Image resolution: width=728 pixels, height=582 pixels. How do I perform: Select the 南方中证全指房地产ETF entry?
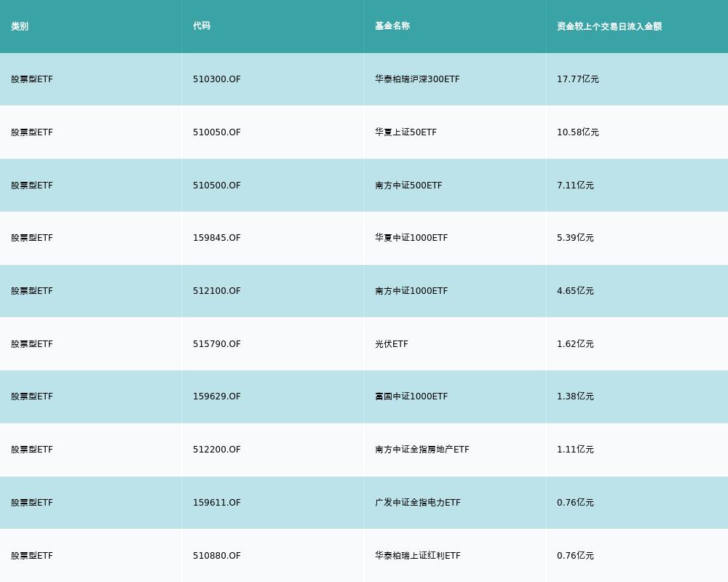(422, 450)
